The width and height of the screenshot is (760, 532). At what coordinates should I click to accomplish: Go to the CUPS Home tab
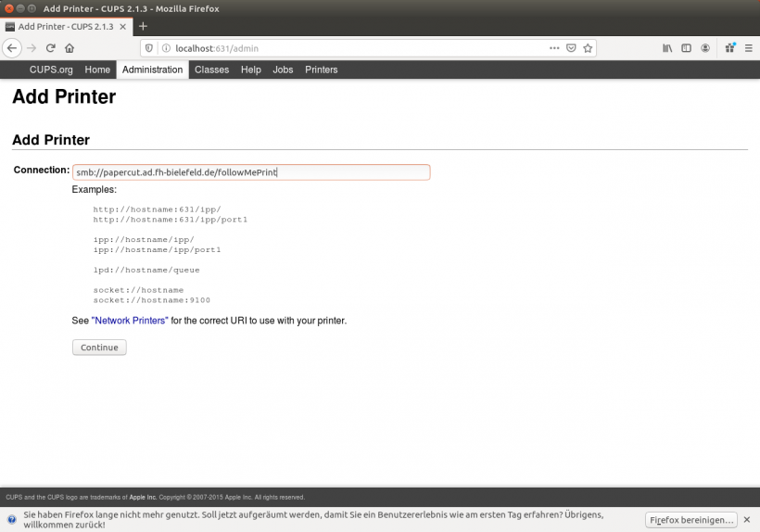[97, 70]
